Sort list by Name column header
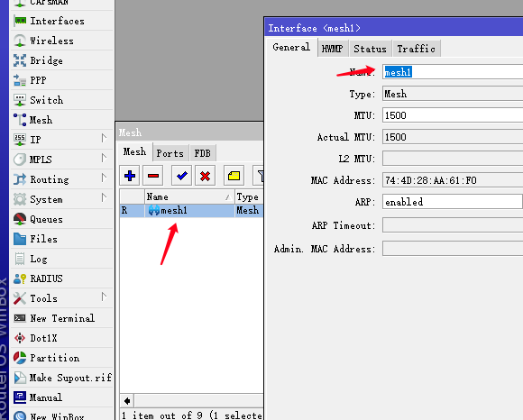Image resolution: width=523 pixels, height=420 pixels. [189, 197]
